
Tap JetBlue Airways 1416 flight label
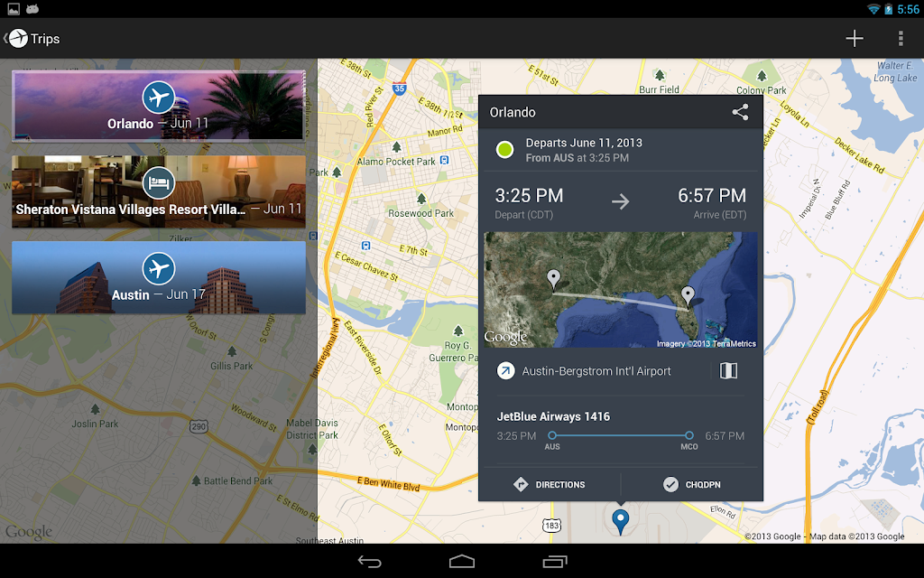tap(553, 416)
